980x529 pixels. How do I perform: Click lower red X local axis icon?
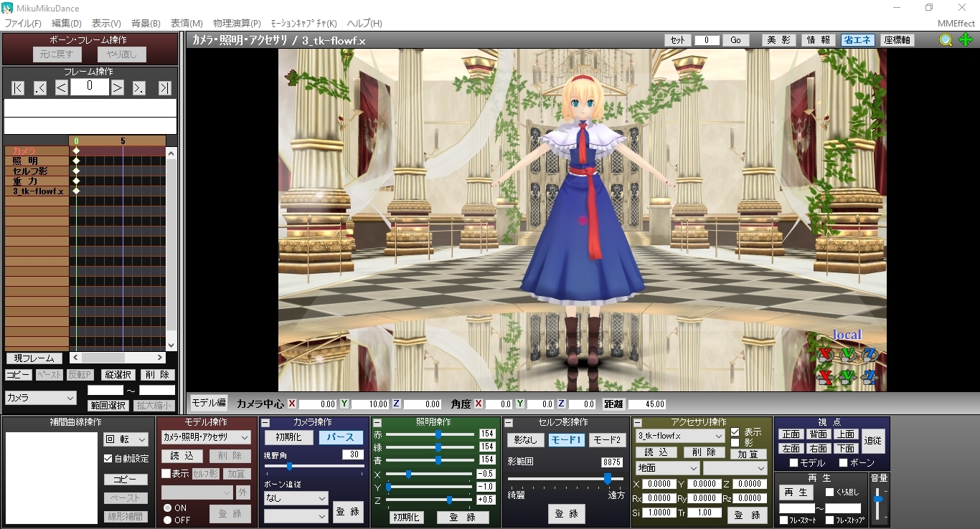click(x=826, y=376)
